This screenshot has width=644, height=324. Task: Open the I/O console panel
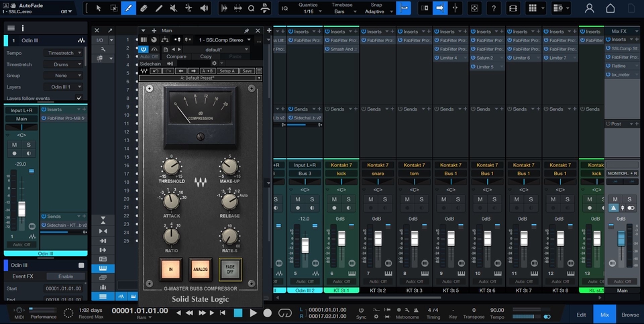tap(100, 40)
